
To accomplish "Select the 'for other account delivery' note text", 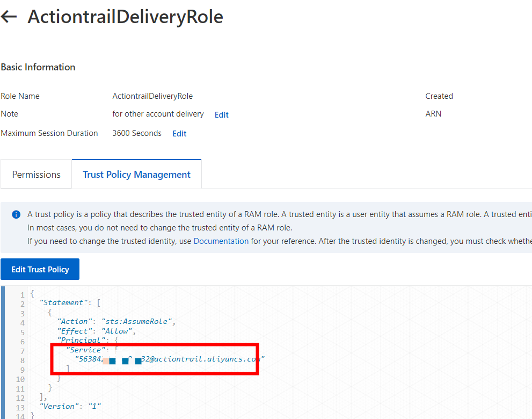I will 158,114.
